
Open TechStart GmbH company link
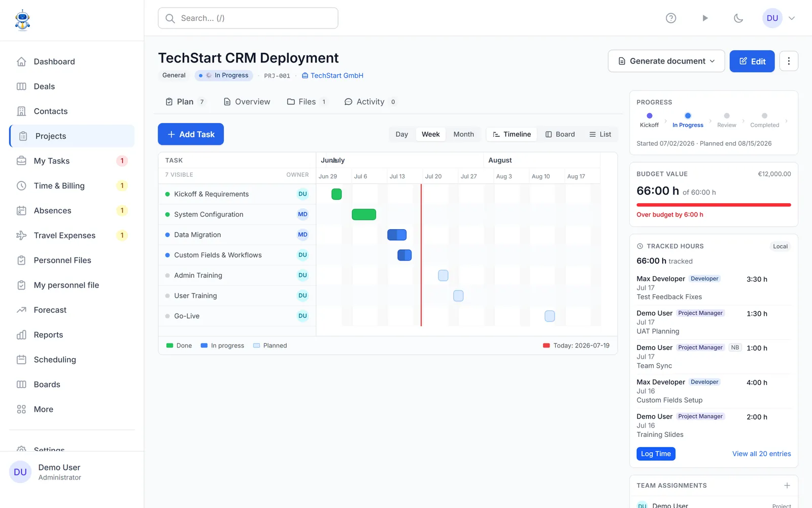tap(332, 76)
